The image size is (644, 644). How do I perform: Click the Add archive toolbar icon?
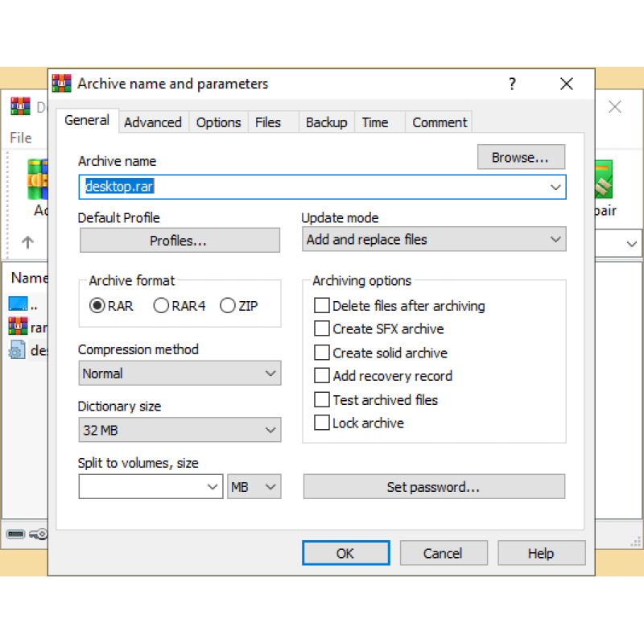37,179
